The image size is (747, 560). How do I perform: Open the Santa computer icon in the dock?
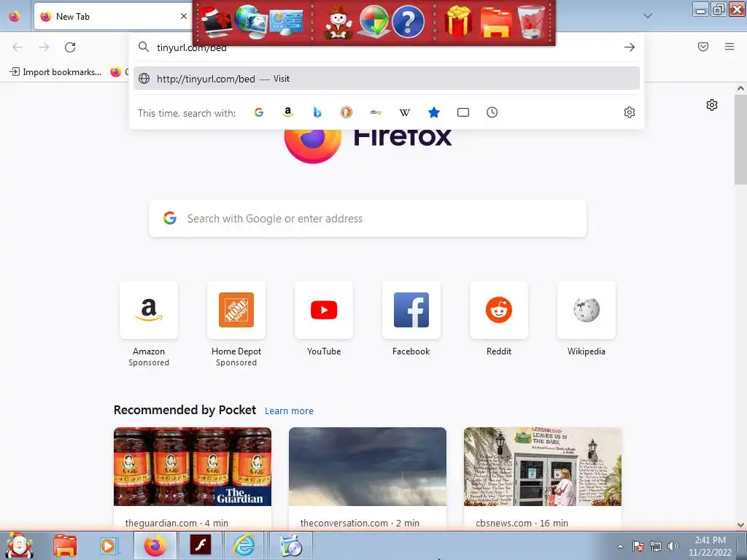[216, 23]
